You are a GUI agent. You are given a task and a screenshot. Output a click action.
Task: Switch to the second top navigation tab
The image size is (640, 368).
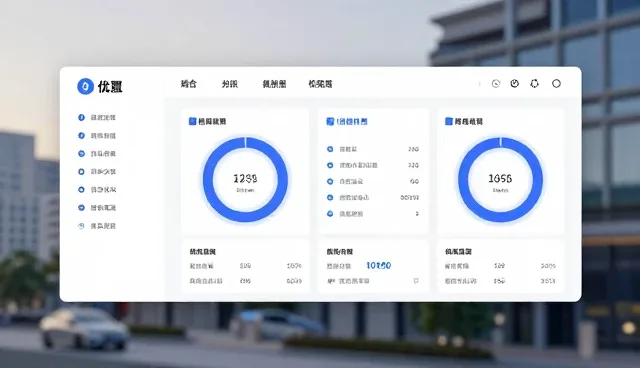click(x=230, y=84)
